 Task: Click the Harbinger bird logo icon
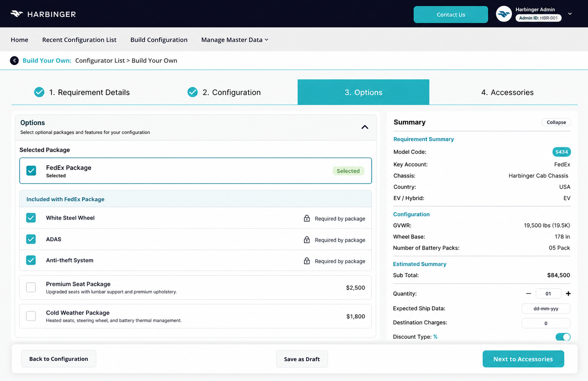17,14
